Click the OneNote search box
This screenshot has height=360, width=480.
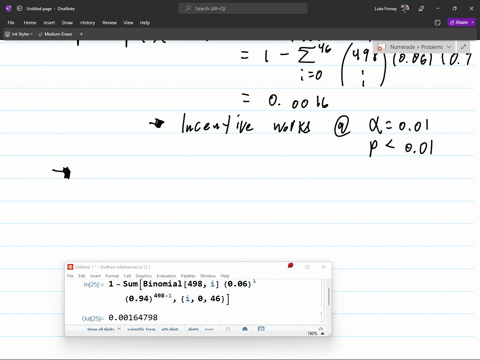(243, 9)
